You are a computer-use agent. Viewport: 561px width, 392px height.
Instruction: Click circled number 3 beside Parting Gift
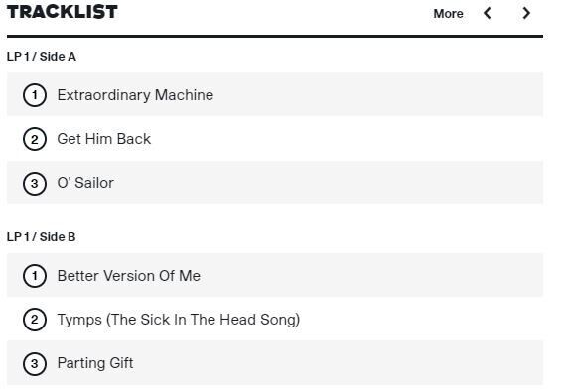tap(35, 364)
